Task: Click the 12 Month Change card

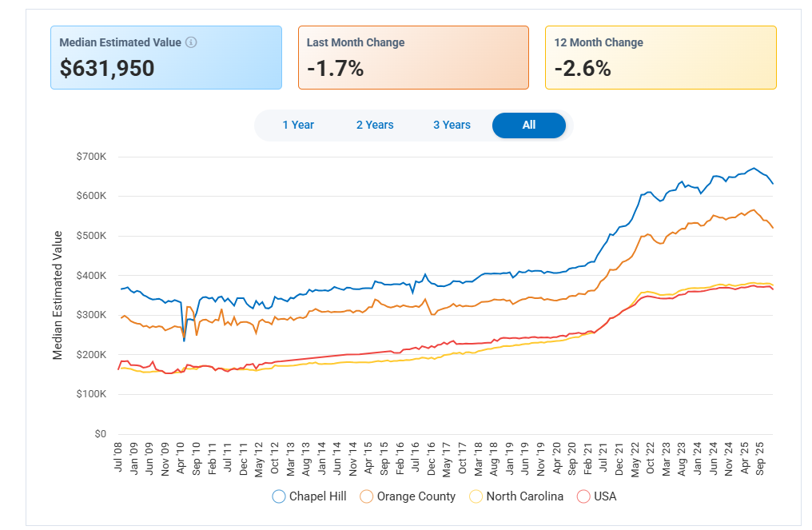Action: click(661, 57)
